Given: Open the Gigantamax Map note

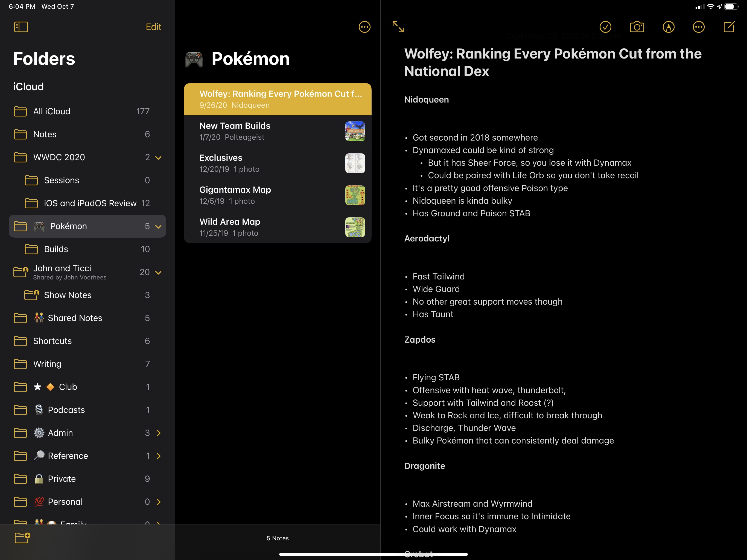Looking at the screenshot, I should [x=278, y=195].
